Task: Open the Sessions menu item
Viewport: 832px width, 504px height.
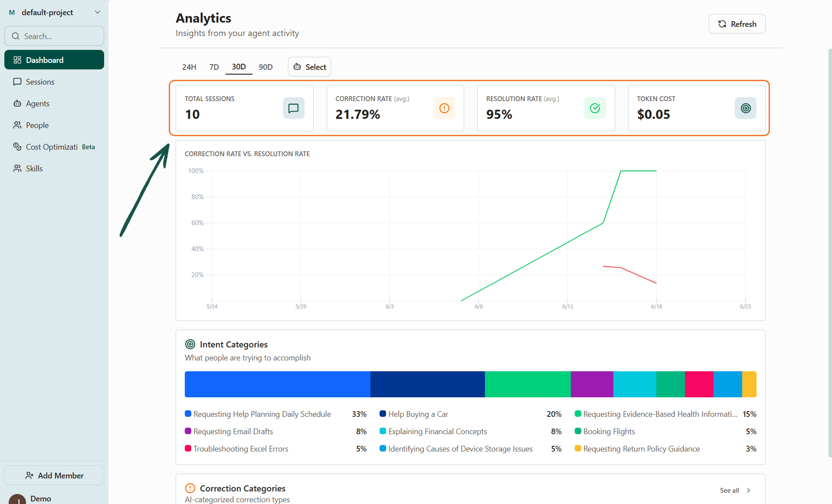Action: point(54,82)
